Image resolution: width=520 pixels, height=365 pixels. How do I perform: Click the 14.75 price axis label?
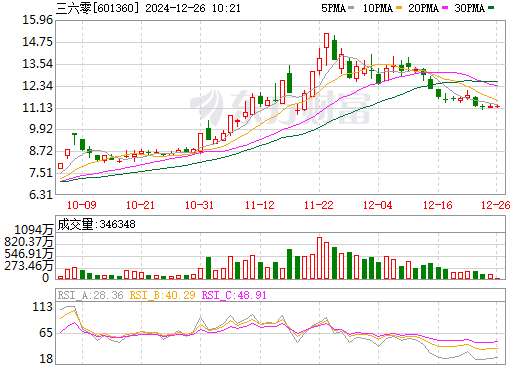38,42
